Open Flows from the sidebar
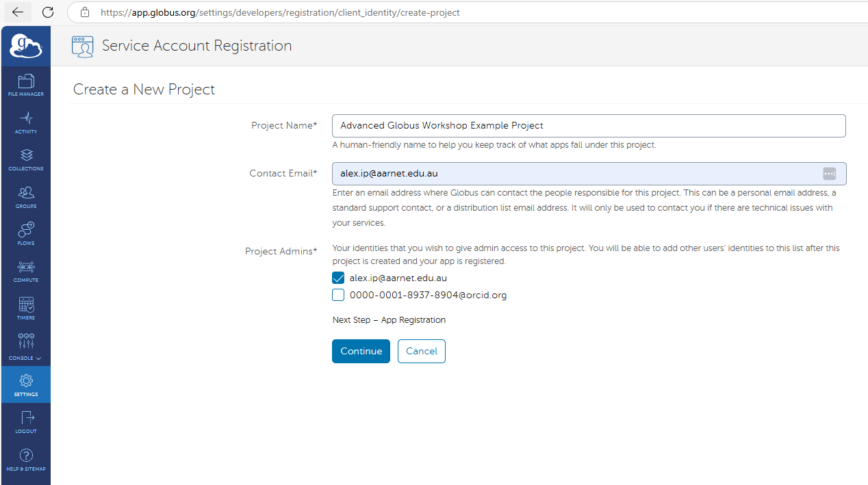This screenshot has width=868, height=485. click(x=26, y=233)
